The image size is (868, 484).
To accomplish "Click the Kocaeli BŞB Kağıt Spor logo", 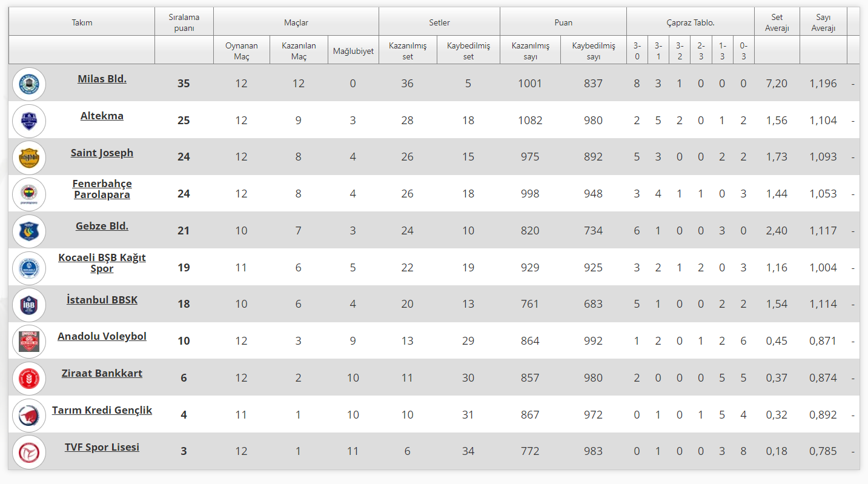I will [29, 268].
